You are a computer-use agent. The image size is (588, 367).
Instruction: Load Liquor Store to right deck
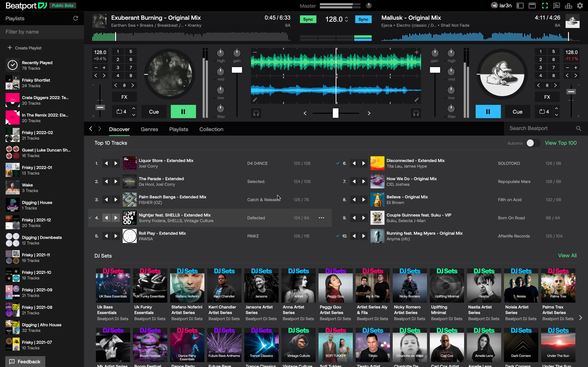coord(116,163)
